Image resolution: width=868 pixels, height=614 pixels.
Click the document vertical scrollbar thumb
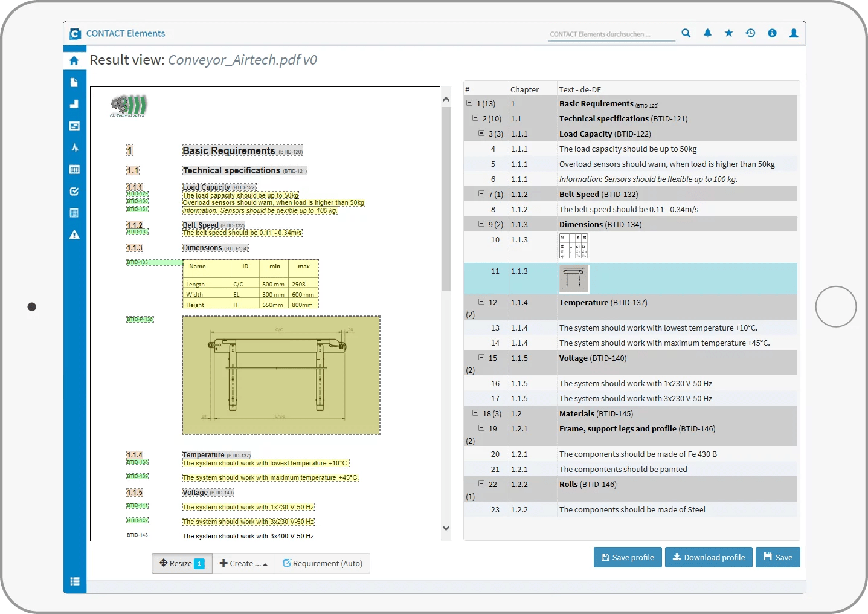pyautogui.click(x=446, y=199)
